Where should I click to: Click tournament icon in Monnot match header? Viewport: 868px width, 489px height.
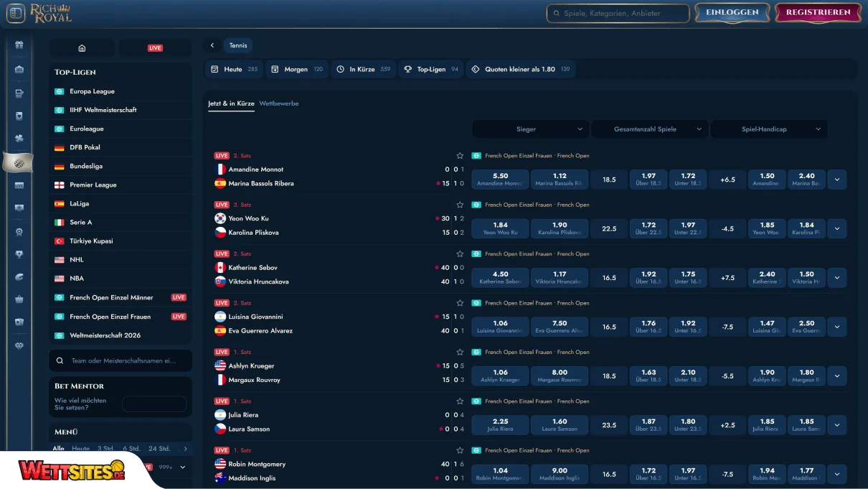click(476, 156)
